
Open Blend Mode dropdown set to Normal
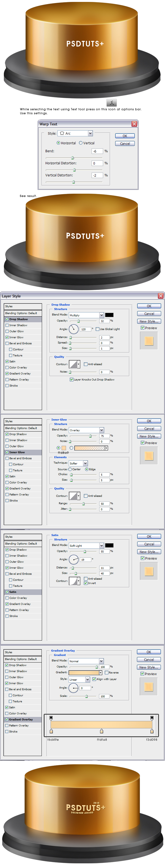(x=86, y=661)
